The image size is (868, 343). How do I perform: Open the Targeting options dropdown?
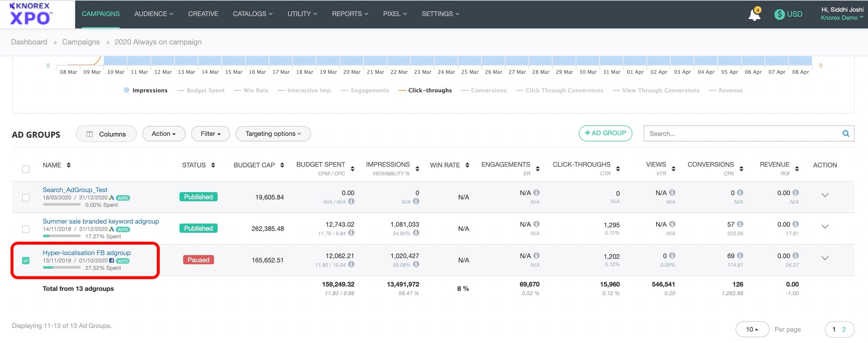[273, 134]
